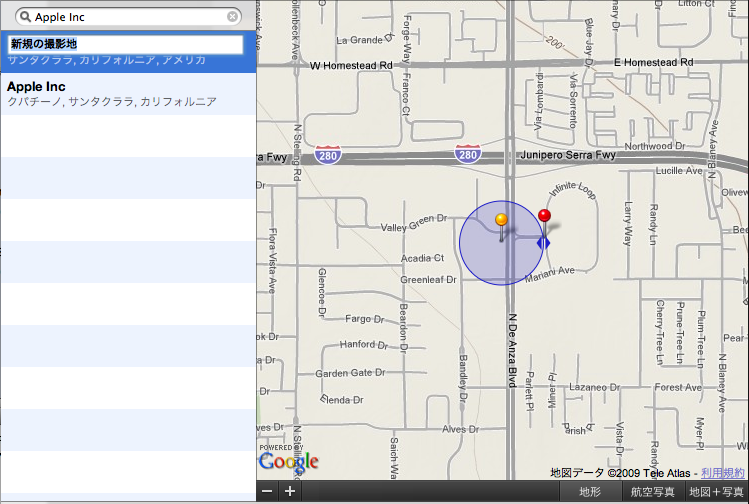Click the 地図データ ©2009 Tele Atlas text
749x504 pixels.
point(620,473)
